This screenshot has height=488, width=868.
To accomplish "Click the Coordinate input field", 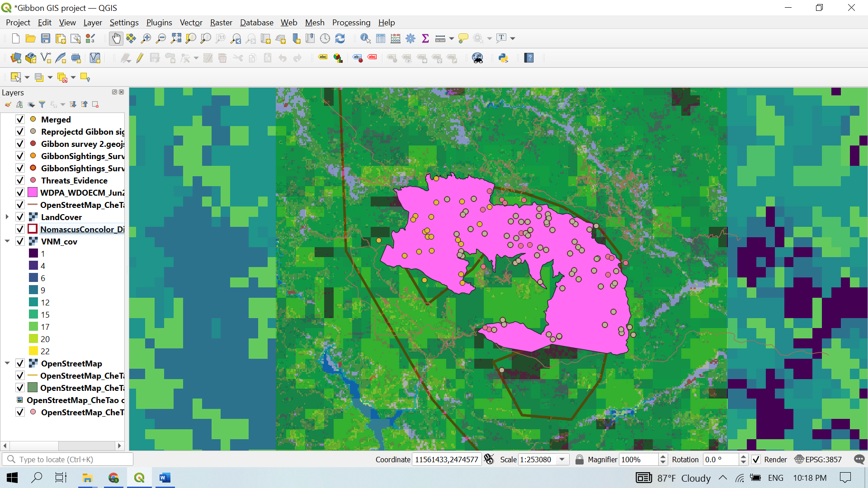I will coord(446,460).
